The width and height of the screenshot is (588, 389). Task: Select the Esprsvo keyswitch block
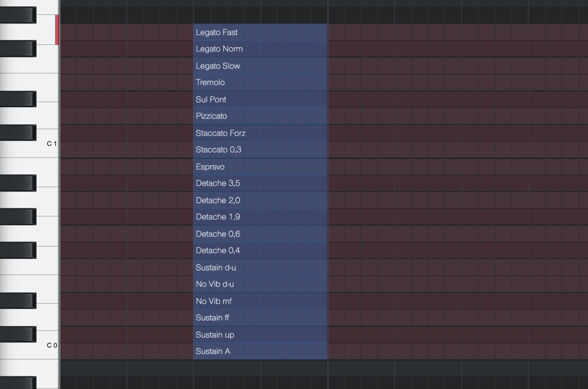click(258, 166)
